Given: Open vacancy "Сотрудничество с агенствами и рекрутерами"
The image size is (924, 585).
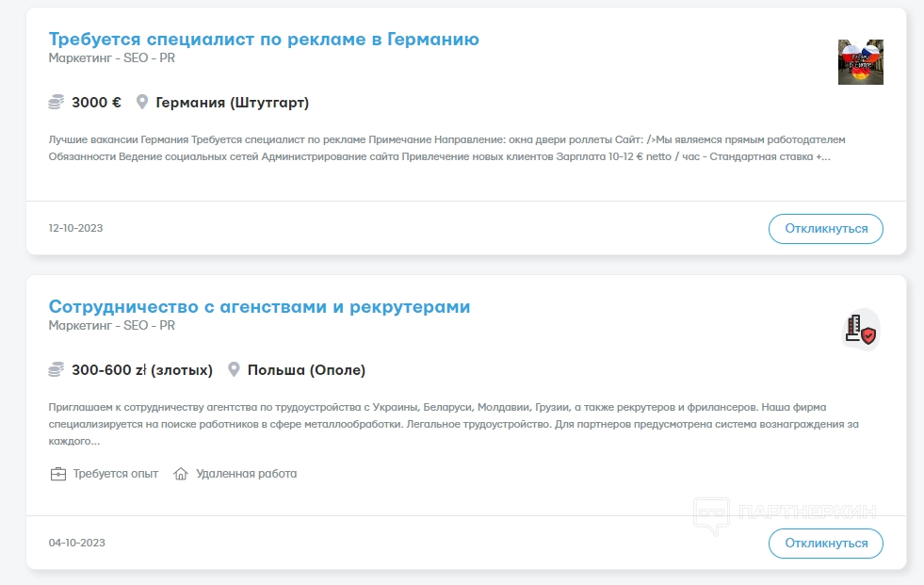Looking at the screenshot, I should 259,307.
